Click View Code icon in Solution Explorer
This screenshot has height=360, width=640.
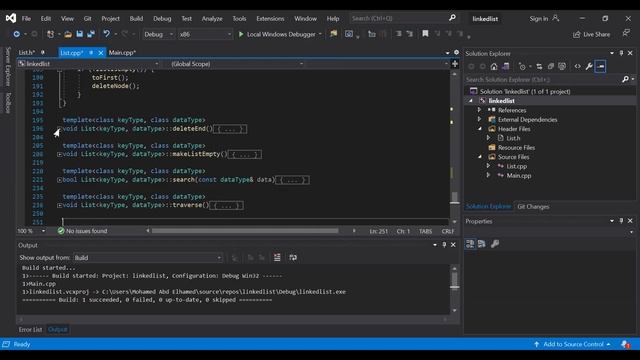pyautogui.click(x=577, y=66)
